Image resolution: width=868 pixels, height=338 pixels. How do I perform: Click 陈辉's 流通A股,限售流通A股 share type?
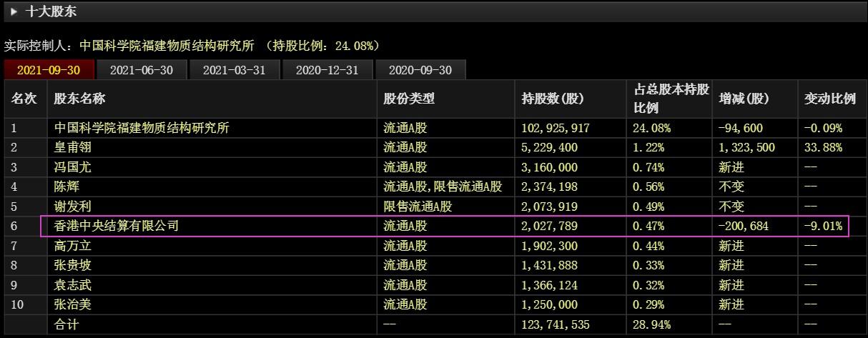[x=443, y=187]
